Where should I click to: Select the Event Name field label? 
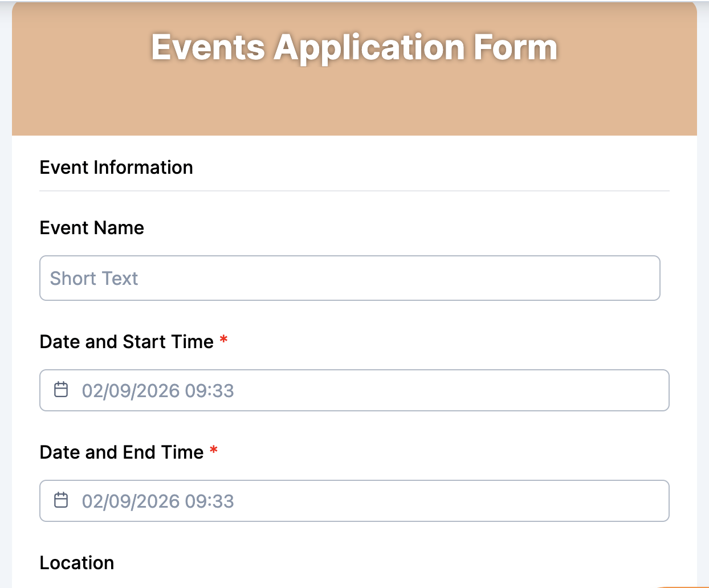[91, 227]
